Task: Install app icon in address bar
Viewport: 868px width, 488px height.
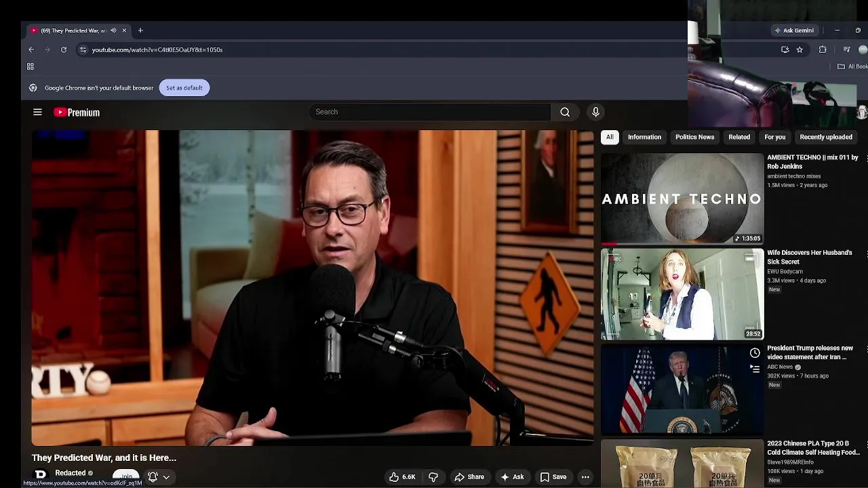Action: 785,49
